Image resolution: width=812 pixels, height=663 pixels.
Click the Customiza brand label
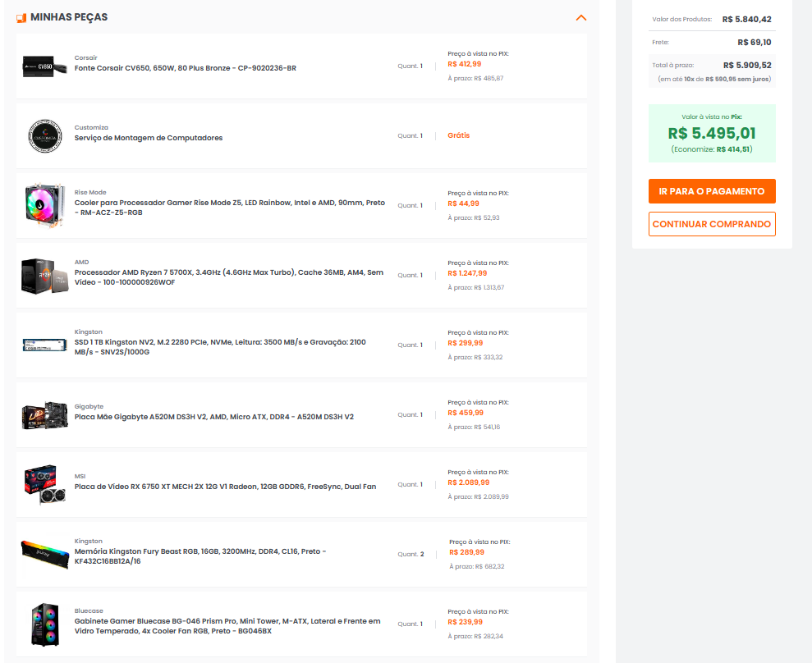click(x=91, y=128)
